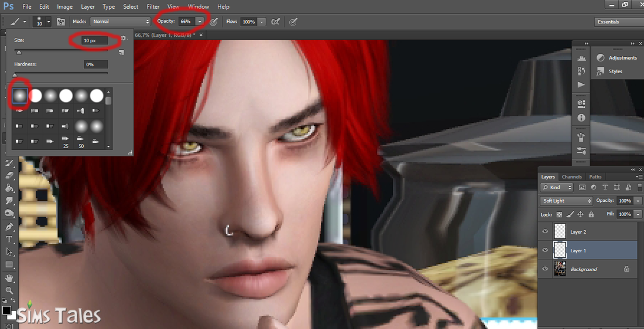
Task: Select the Path Selection arrow tool
Action: coord(10,252)
